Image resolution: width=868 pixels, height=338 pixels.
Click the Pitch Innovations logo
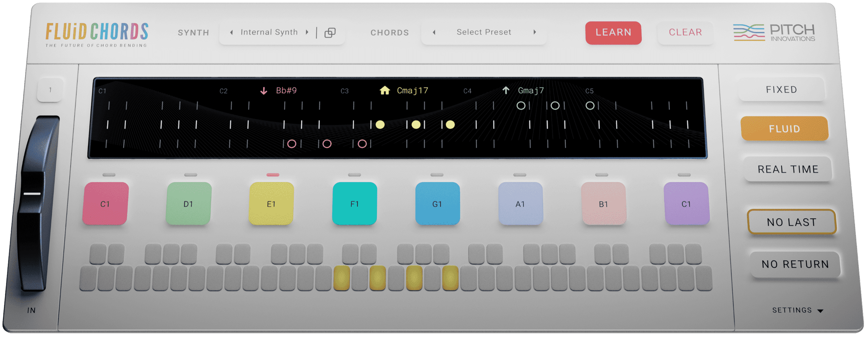click(774, 33)
